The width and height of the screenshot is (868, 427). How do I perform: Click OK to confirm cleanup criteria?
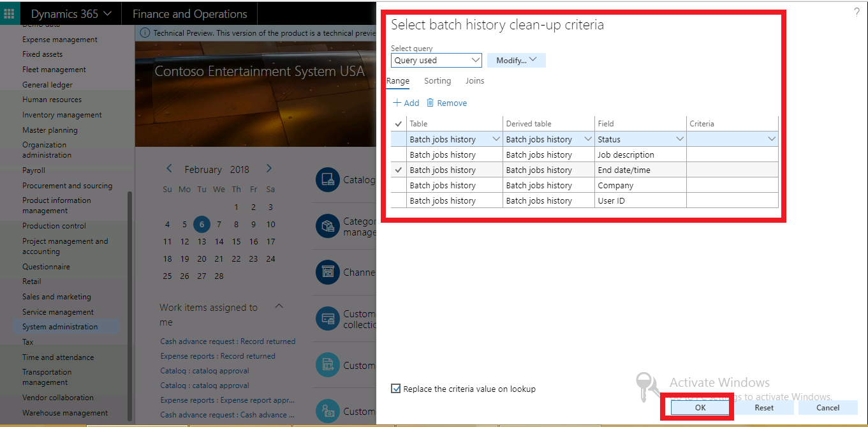700,407
